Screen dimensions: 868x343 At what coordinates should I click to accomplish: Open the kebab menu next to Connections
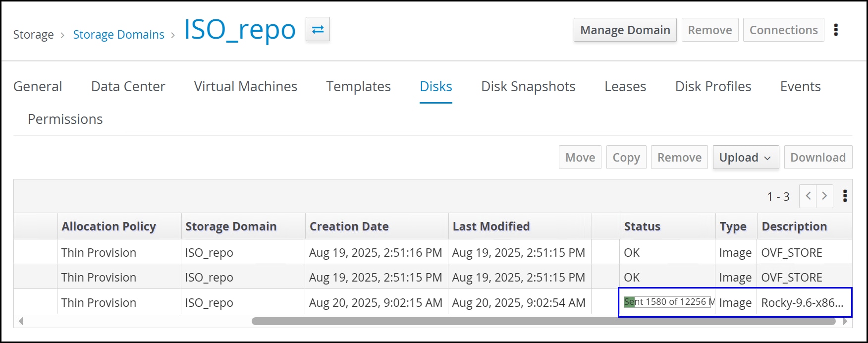pyautogui.click(x=836, y=30)
